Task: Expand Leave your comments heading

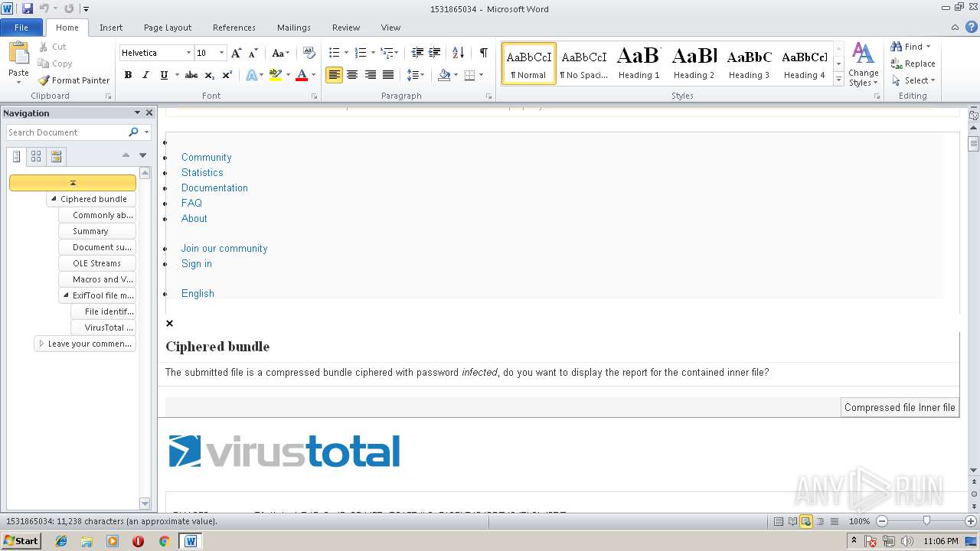Action: [41, 344]
